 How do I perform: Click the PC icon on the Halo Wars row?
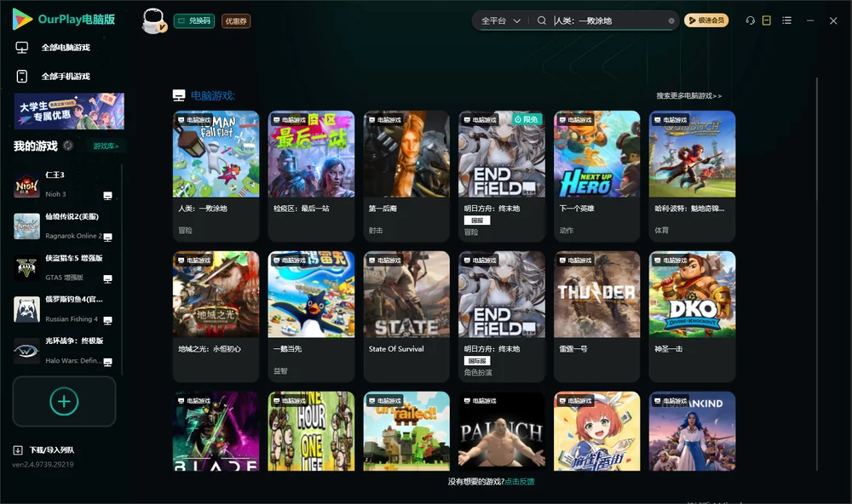107,362
